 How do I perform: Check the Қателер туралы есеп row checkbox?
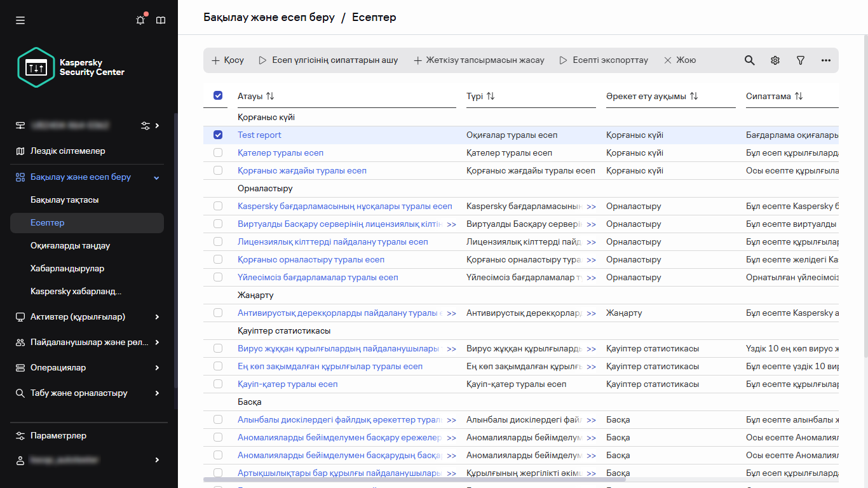pyautogui.click(x=218, y=152)
